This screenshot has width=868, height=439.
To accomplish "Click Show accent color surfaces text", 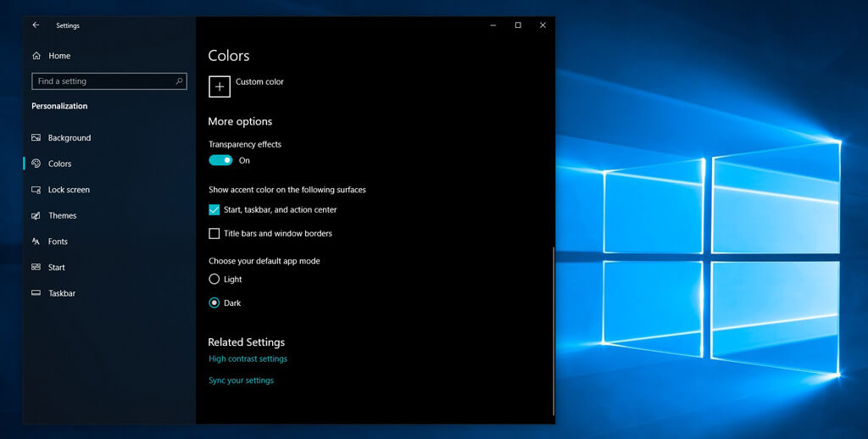I will click(287, 189).
